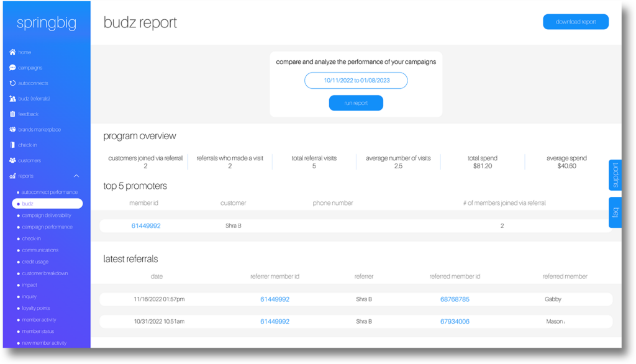Click the springbig logo

[x=46, y=23]
